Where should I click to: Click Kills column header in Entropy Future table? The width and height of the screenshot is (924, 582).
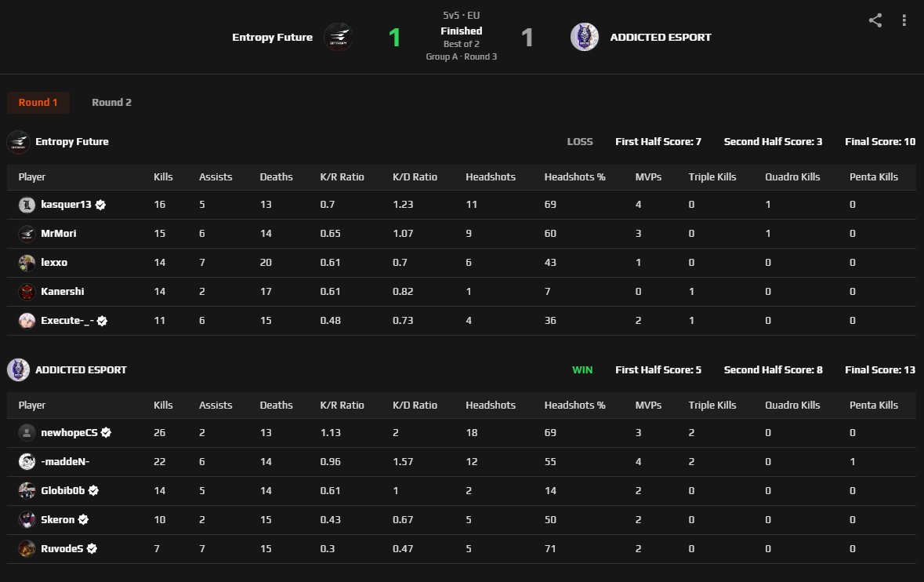pos(163,177)
